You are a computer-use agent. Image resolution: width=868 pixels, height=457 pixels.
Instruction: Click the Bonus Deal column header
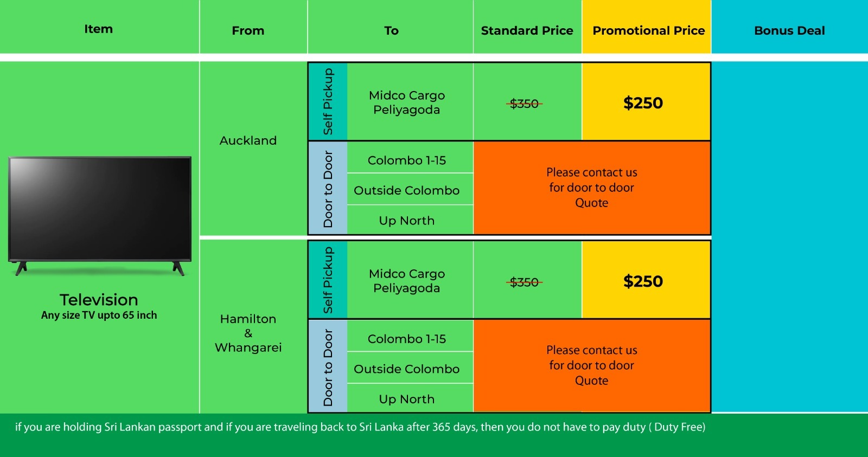[789, 31]
